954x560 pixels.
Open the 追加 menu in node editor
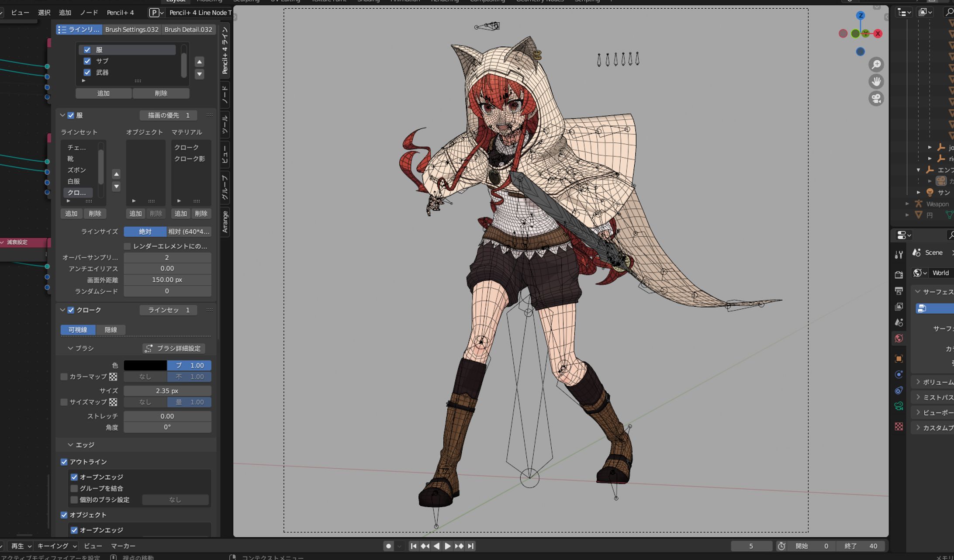[x=65, y=13]
